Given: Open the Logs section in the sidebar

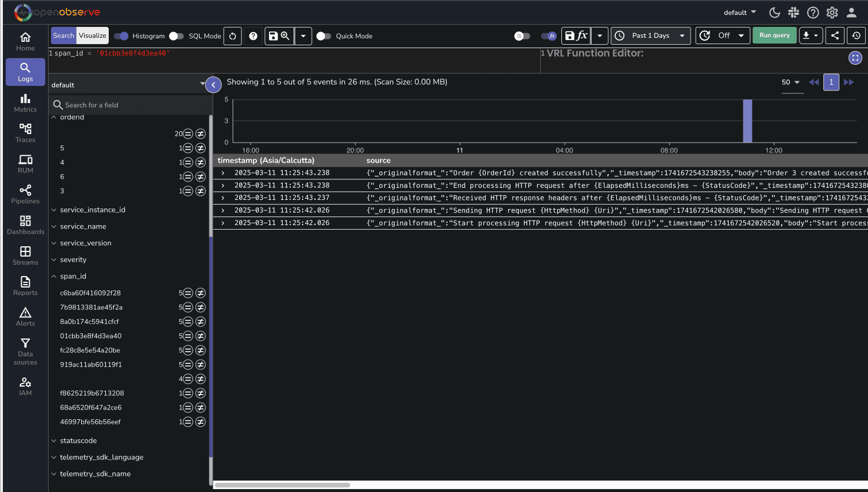Looking at the screenshot, I should tap(25, 72).
